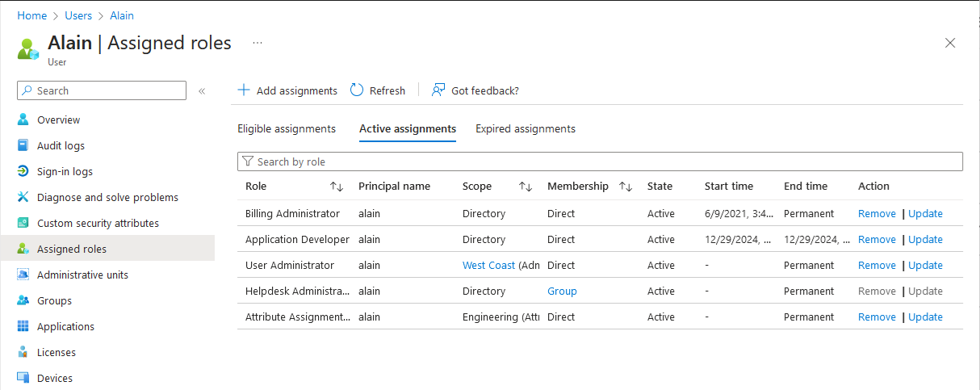Open the Licenses sidebar icon
The height and width of the screenshot is (390, 980).
23,352
